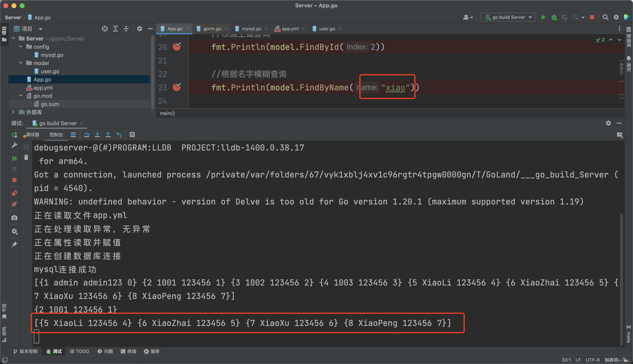Click the Rerun debug session icon
633x364 pixels.
coord(14,135)
